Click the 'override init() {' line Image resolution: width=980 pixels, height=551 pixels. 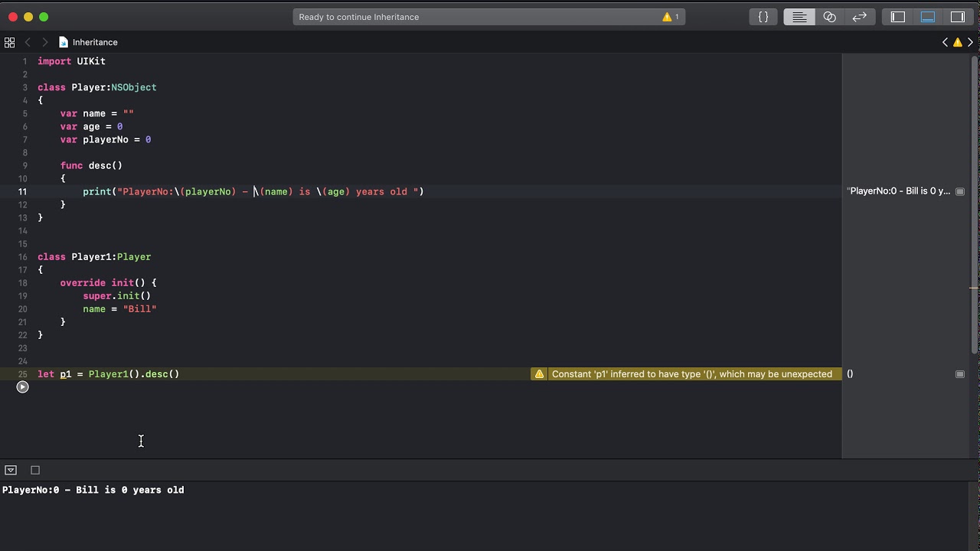click(x=109, y=283)
